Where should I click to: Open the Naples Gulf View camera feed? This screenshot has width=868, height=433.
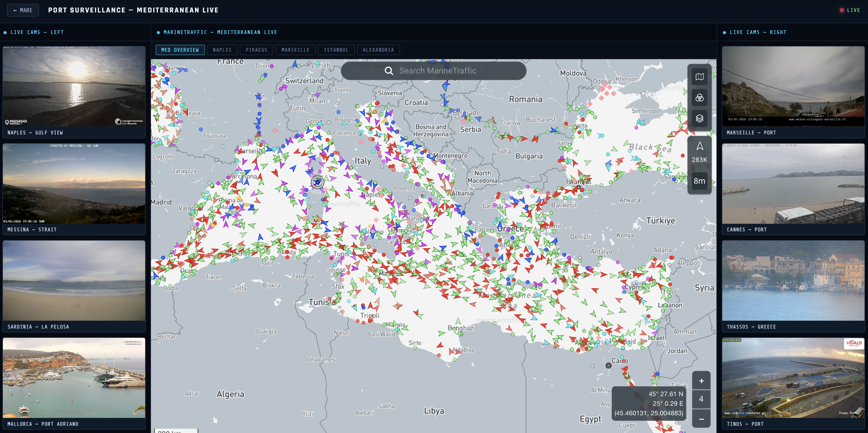click(74, 86)
